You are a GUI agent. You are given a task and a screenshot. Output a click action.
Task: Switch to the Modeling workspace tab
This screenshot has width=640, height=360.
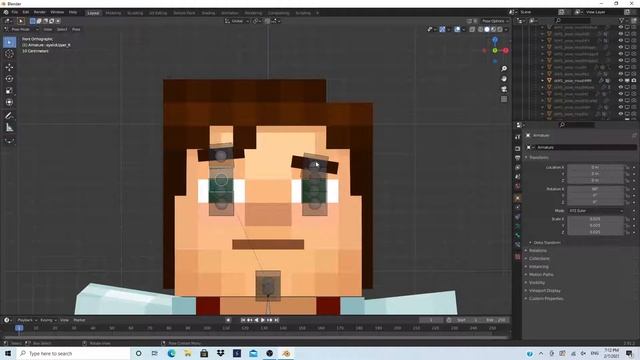click(113, 13)
